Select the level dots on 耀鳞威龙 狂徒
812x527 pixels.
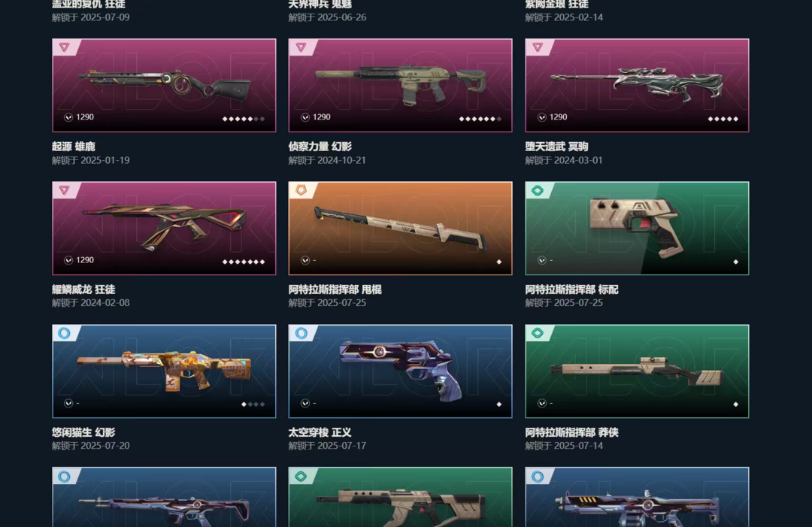click(x=244, y=262)
